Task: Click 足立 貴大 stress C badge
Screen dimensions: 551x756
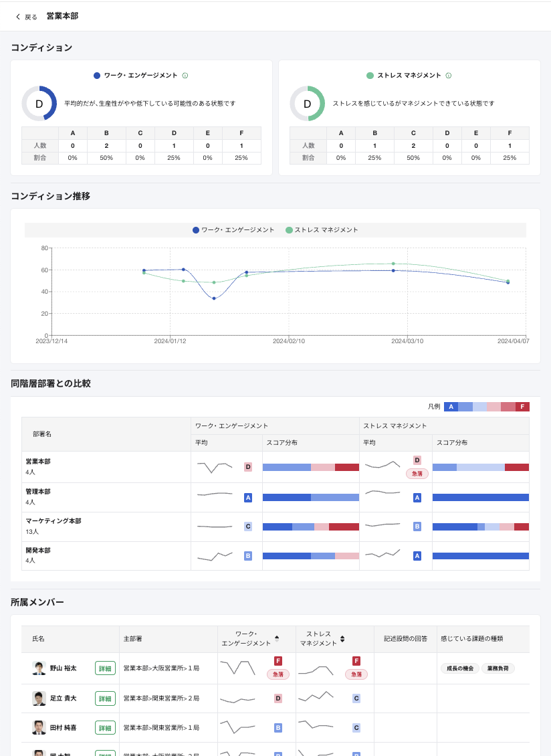Action: coord(356,698)
